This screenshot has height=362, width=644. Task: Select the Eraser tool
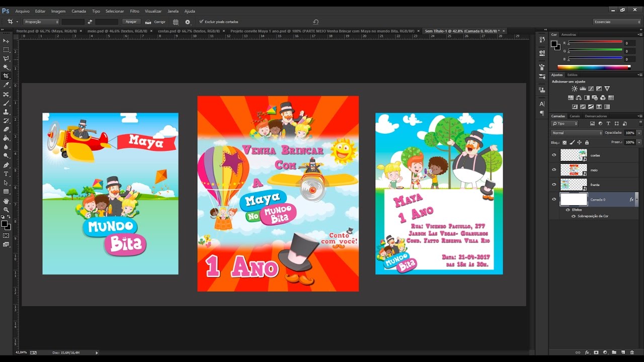click(x=6, y=130)
